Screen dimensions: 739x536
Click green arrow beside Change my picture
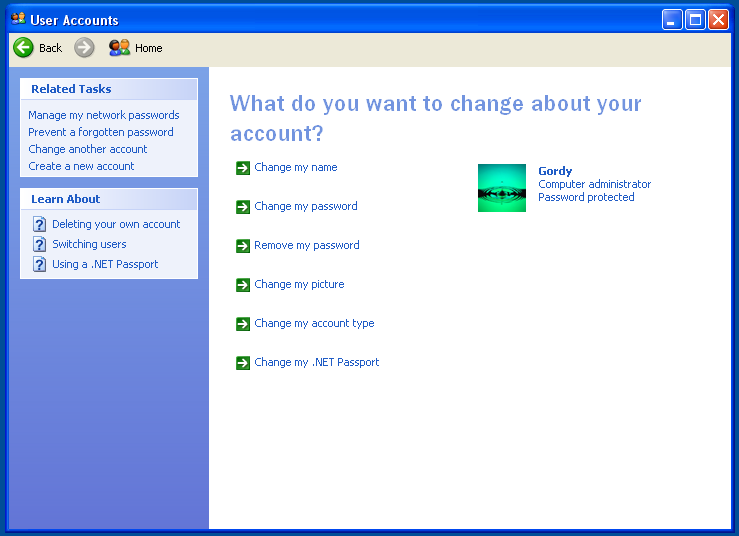coord(243,285)
